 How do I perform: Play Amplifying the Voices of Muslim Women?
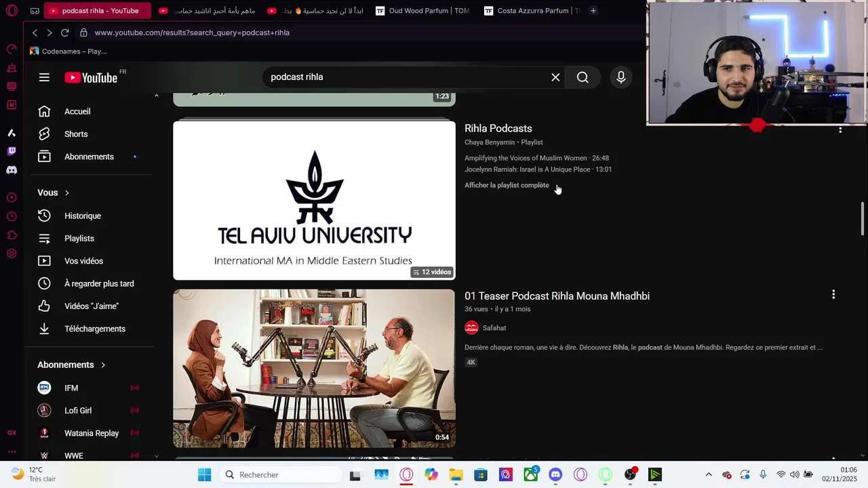(536, 158)
